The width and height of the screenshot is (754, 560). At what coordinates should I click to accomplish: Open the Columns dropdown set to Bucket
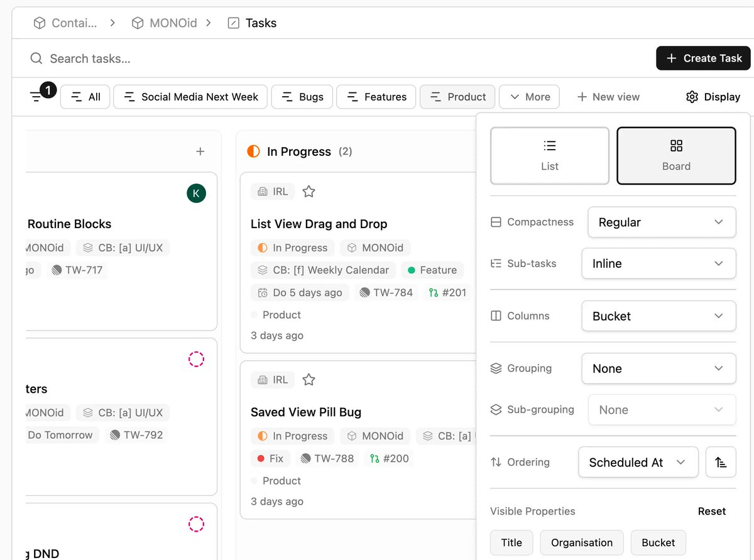(x=658, y=316)
